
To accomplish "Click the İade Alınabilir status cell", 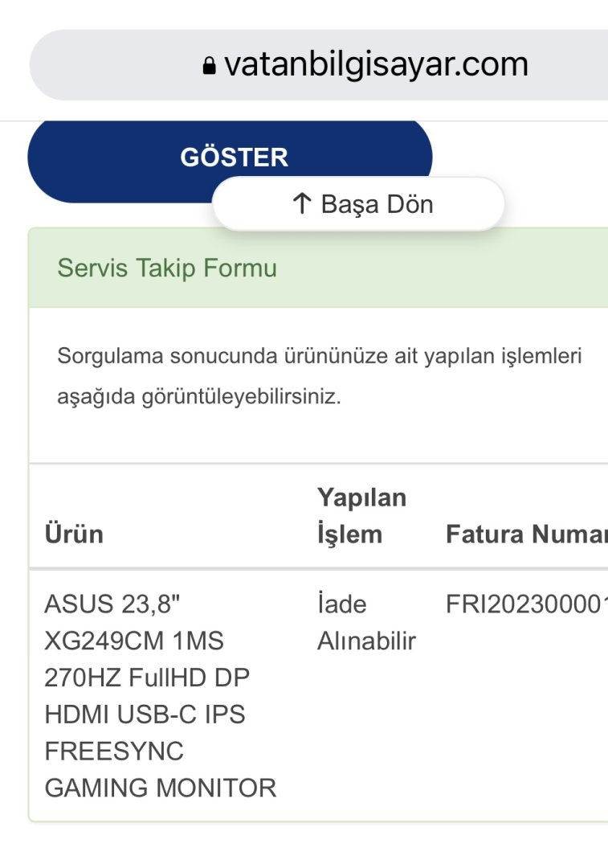I will point(366,622).
